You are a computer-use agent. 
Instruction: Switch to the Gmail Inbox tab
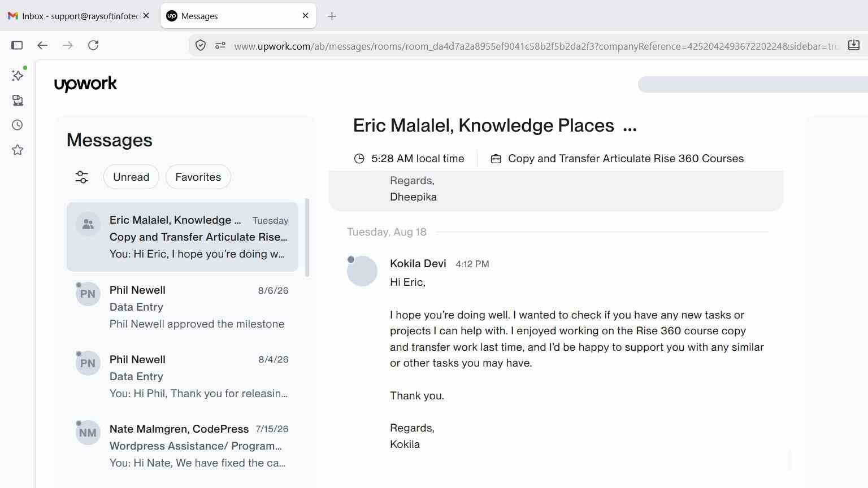click(x=79, y=16)
